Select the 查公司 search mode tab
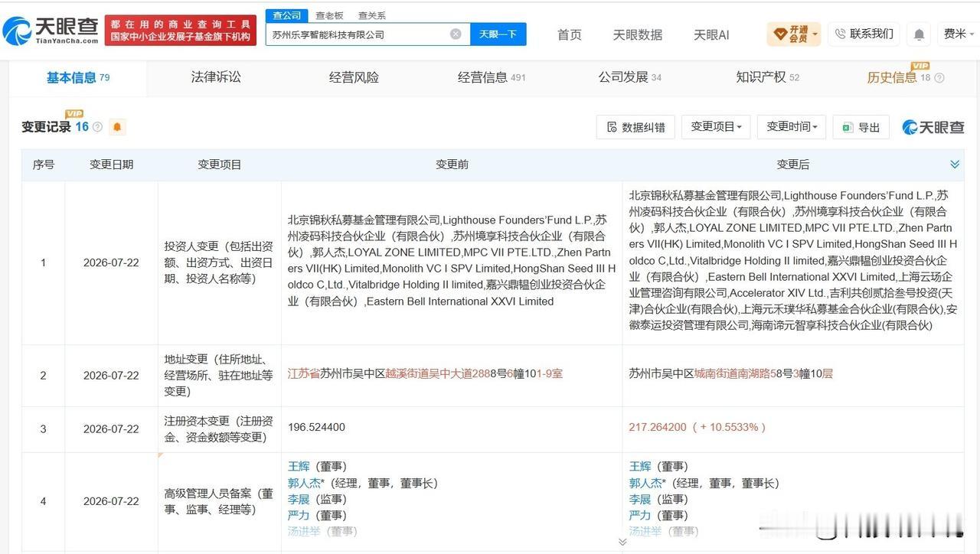The image size is (980, 554). (286, 15)
